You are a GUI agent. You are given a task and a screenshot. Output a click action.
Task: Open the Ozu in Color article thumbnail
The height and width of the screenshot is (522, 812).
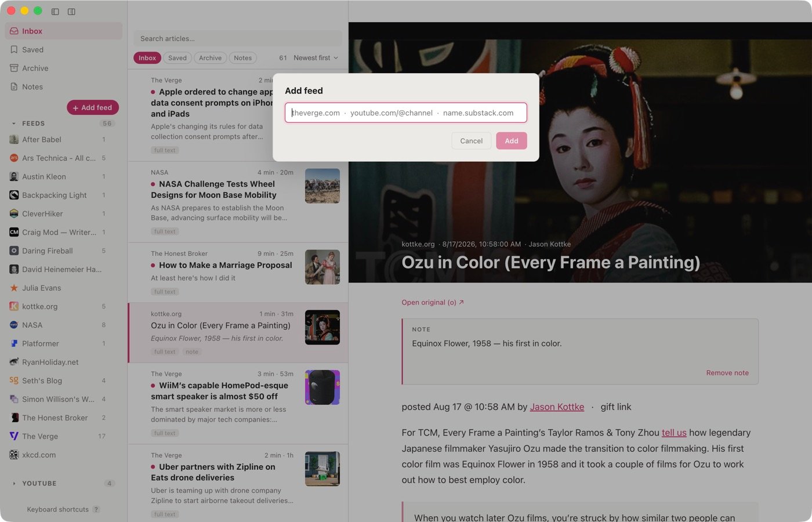pyautogui.click(x=322, y=328)
